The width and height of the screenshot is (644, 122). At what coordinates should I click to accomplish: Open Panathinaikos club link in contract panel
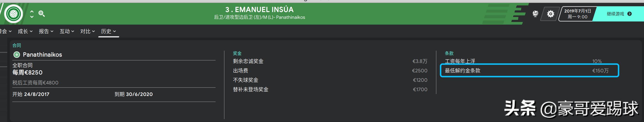(x=42, y=55)
